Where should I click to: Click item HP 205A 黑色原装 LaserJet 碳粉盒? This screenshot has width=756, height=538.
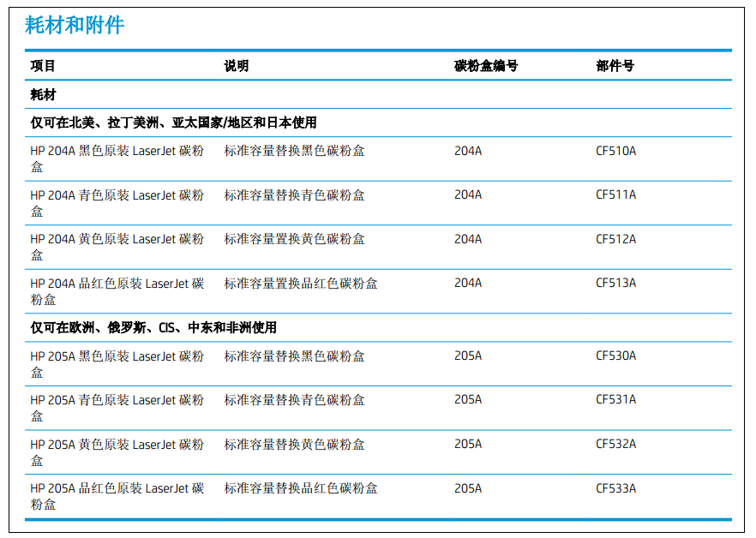coord(117,364)
